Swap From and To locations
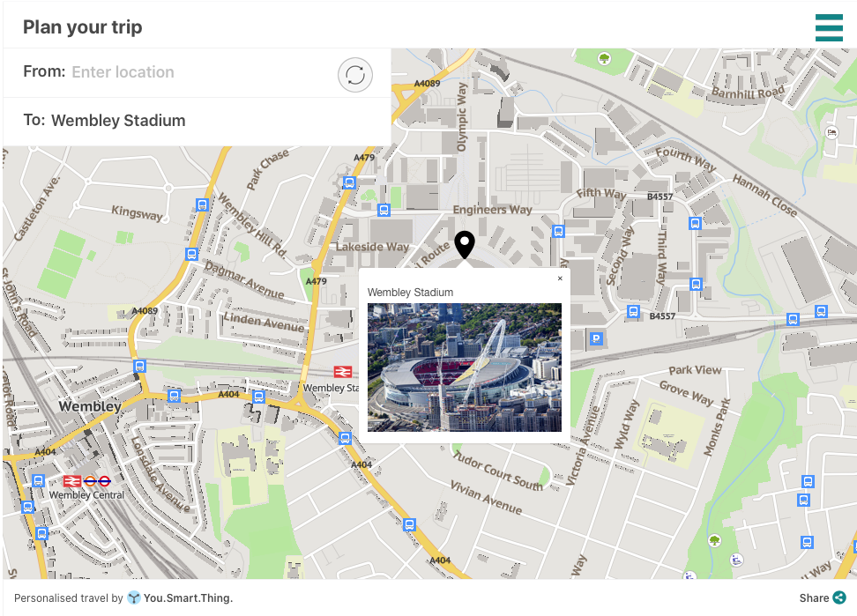857x616 pixels. point(355,75)
